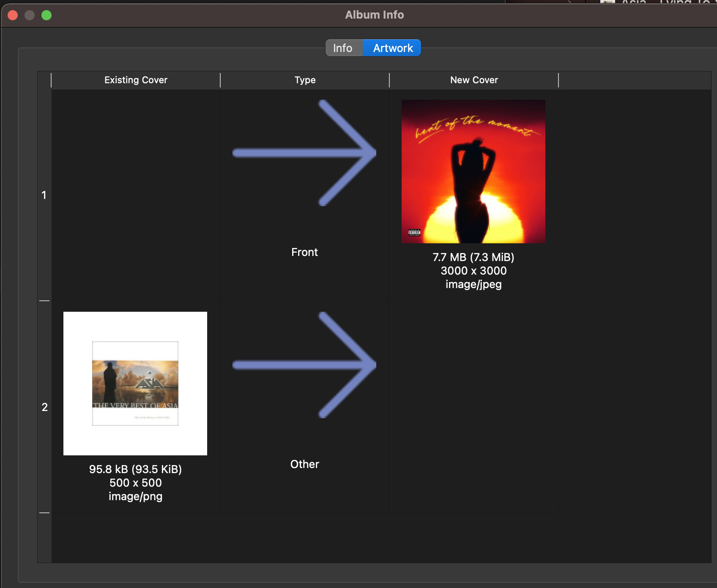Click the 3000 x 3000 dimensions text

pos(473,271)
